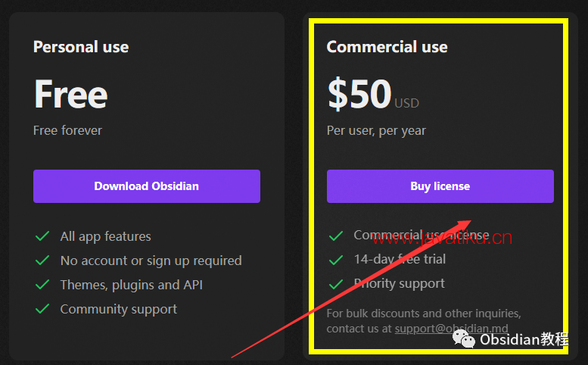Screen dimensions: 588x365
Task: Click the checkmark beside All app features
Action: (x=42, y=236)
